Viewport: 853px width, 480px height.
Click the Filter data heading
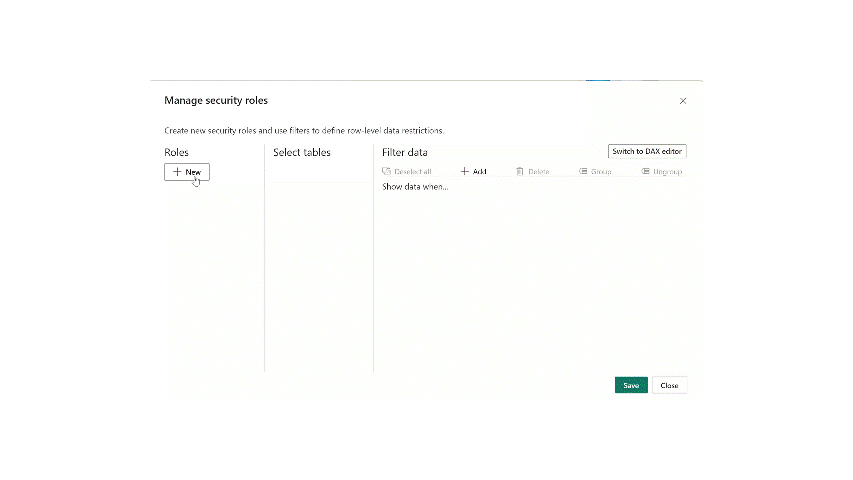[x=404, y=152]
